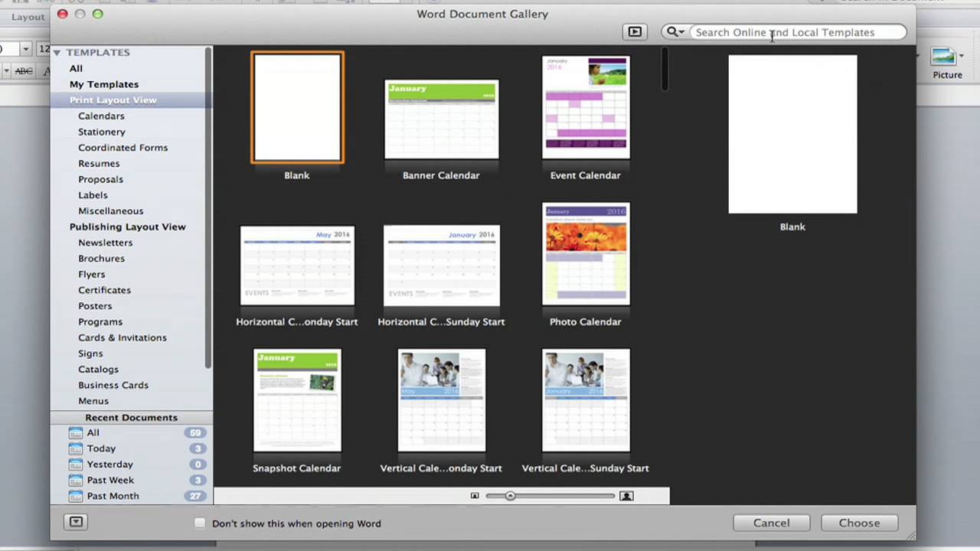This screenshot has width=980, height=551.
Task: Toggle the preview pane button beside search
Action: coord(635,31)
